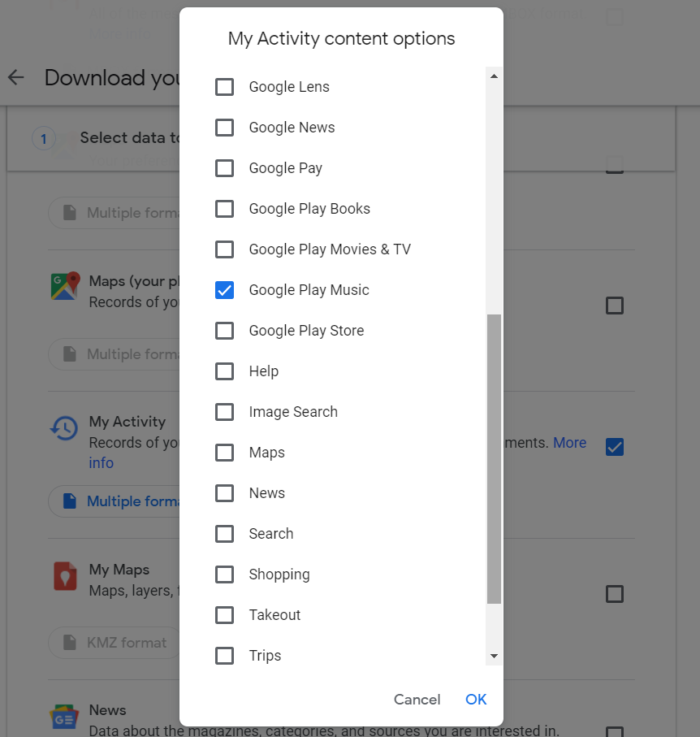Click the dialog scrollbar thumb
The height and width of the screenshot is (737, 700).
pyautogui.click(x=494, y=459)
